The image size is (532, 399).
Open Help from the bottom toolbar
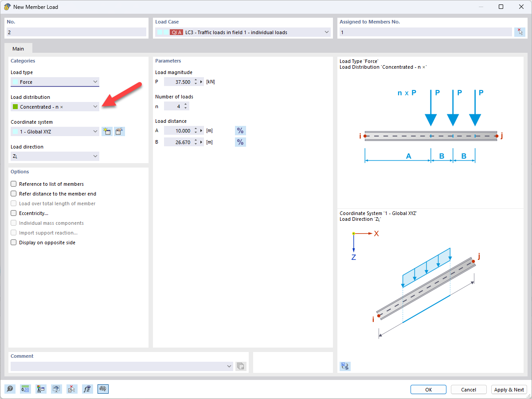(10, 389)
